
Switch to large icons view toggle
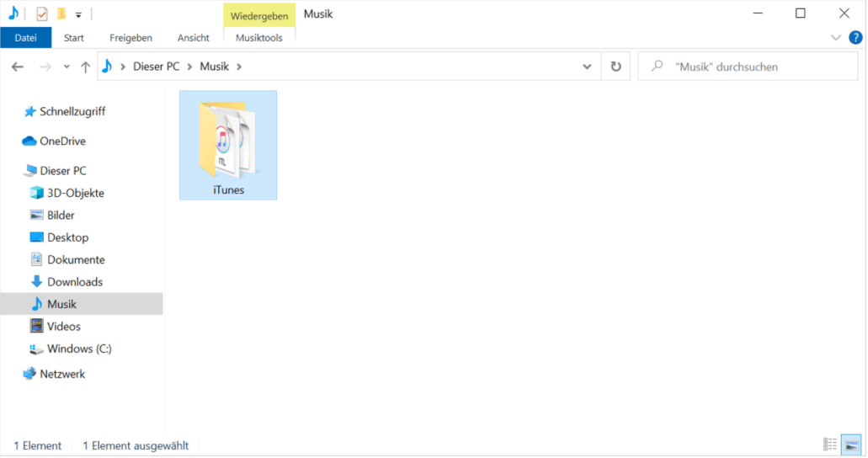(x=852, y=445)
